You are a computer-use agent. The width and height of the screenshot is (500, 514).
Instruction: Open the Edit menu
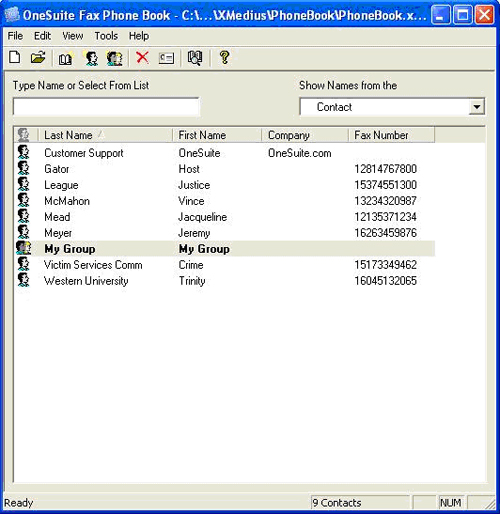(x=42, y=36)
